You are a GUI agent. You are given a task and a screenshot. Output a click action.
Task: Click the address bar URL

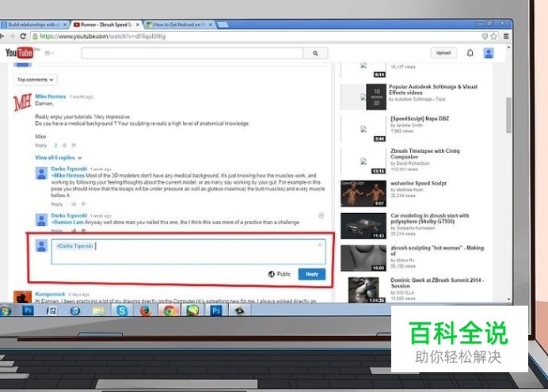(102, 36)
